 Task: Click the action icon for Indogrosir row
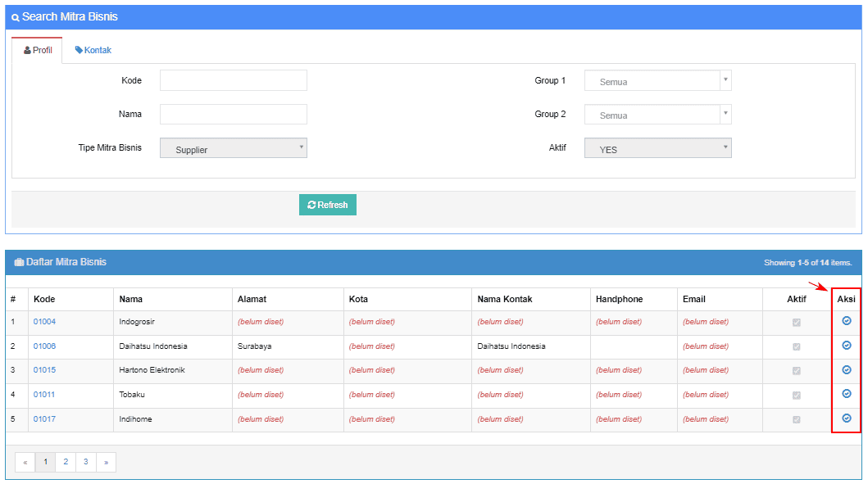[x=847, y=321]
